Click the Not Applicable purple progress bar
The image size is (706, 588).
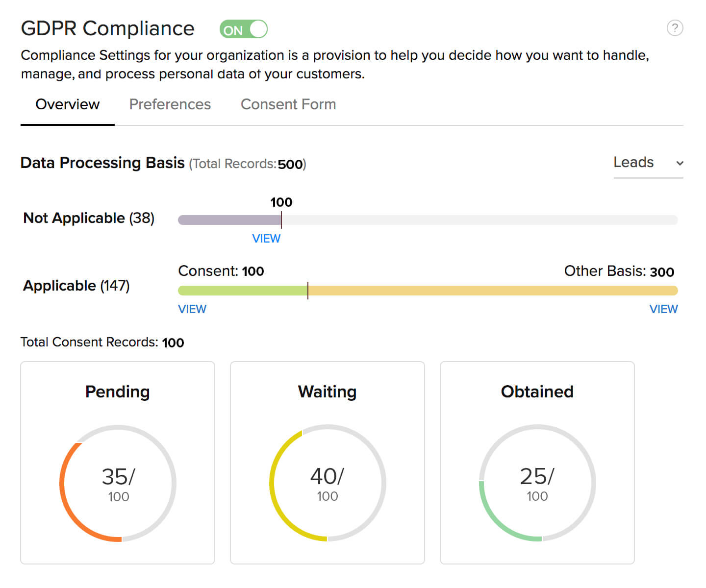click(229, 220)
